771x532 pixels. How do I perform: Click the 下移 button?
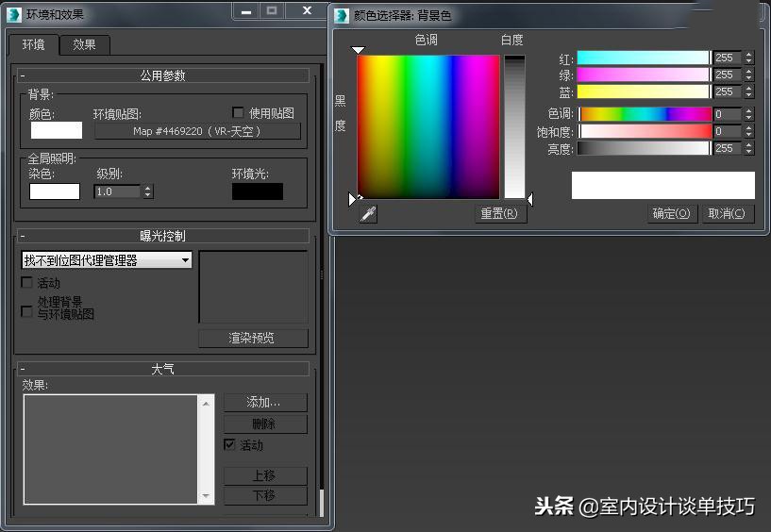pyautogui.click(x=265, y=495)
